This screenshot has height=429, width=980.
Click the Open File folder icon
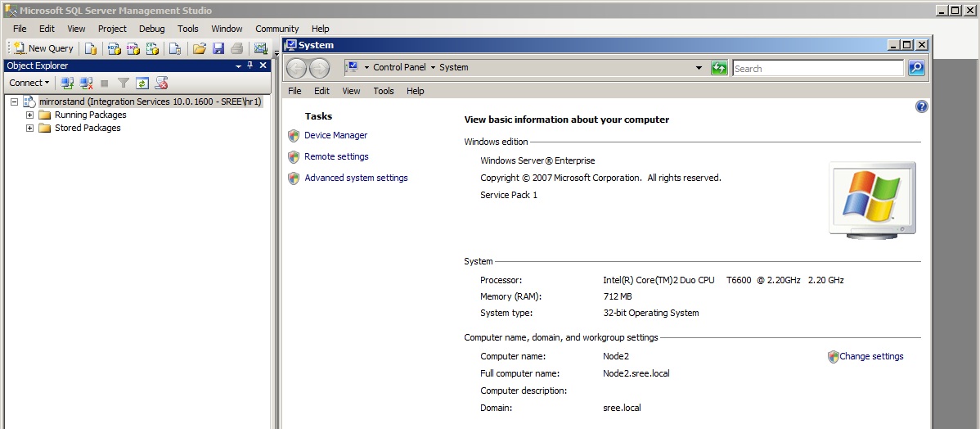point(199,48)
